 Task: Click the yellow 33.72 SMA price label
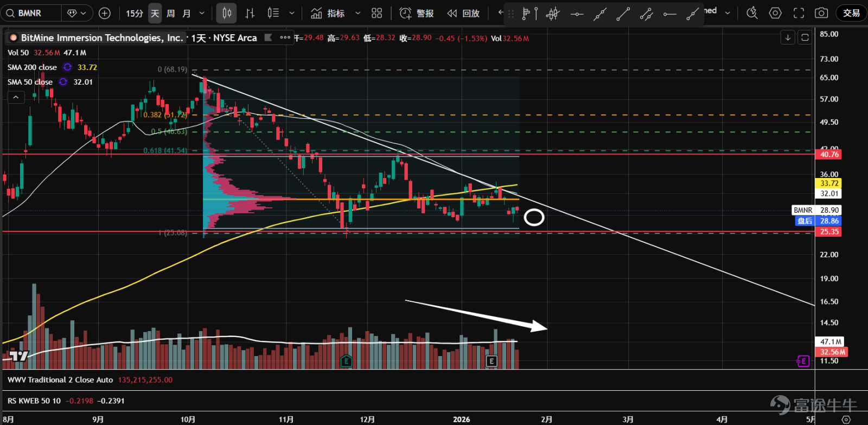(829, 183)
